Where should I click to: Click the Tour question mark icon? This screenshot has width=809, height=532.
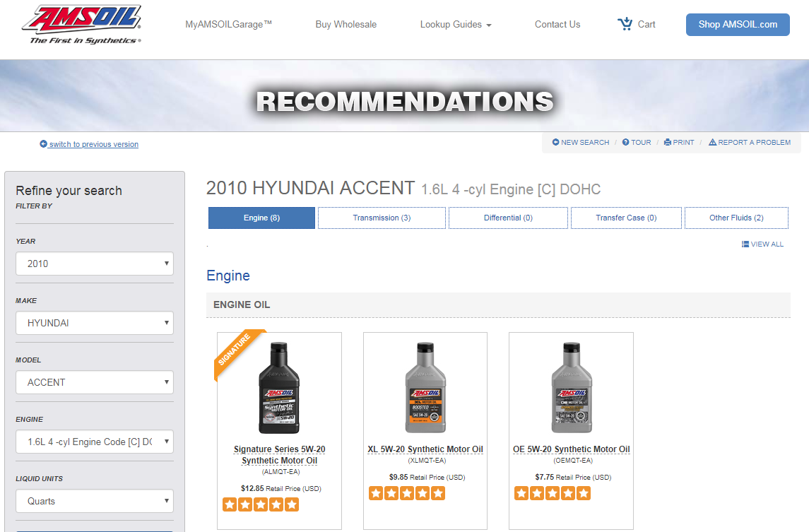click(625, 142)
